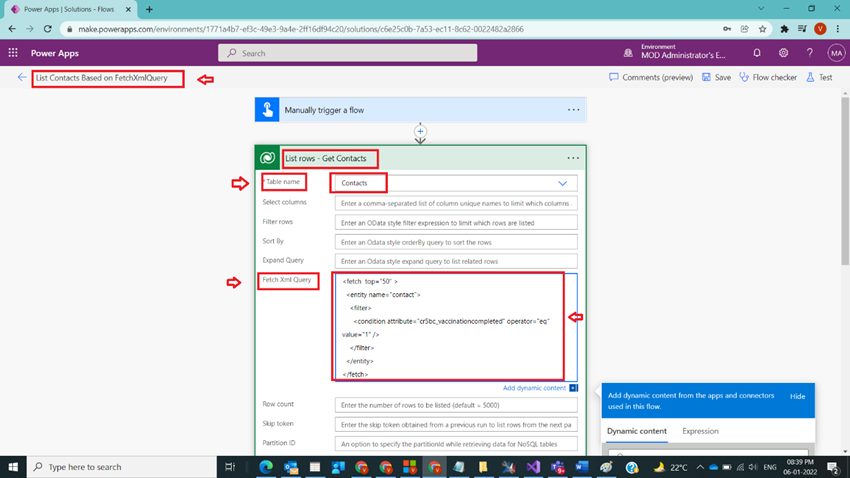Insert a new step with plus connector
Image resolution: width=850 pixels, height=478 pixels.
420,131
